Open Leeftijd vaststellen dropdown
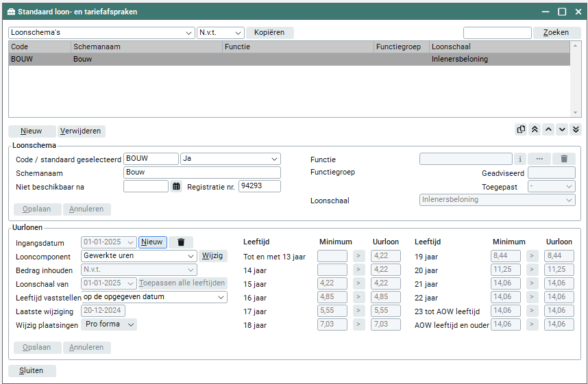588x384 pixels. [x=221, y=297]
